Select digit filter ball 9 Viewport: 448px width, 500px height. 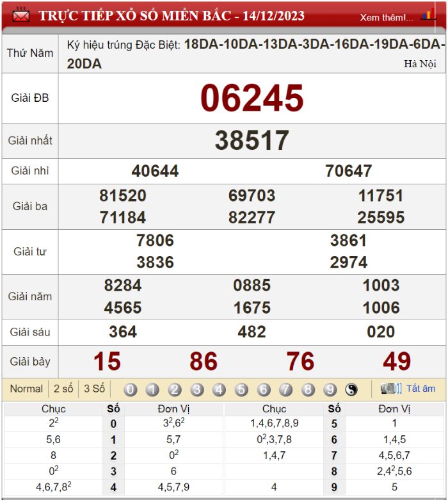coord(330,389)
